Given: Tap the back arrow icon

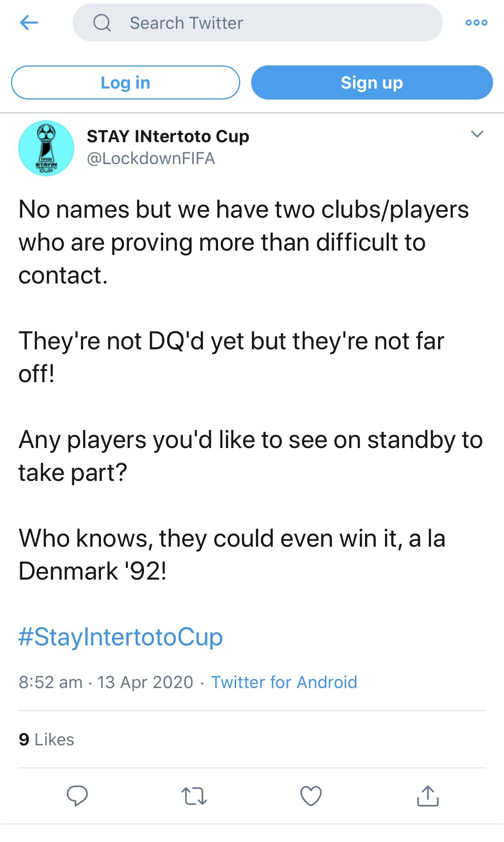Looking at the screenshot, I should (x=29, y=23).
